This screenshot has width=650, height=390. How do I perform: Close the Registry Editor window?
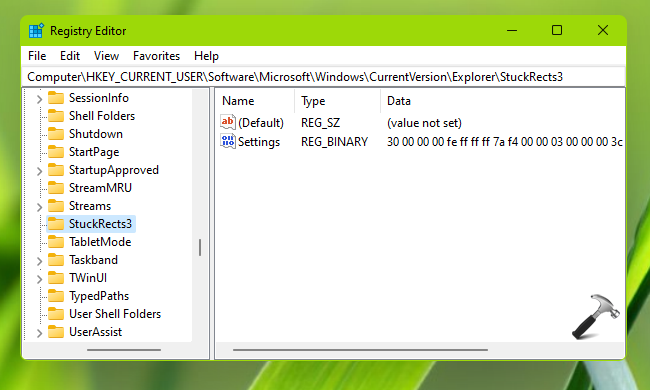[x=603, y=30]
